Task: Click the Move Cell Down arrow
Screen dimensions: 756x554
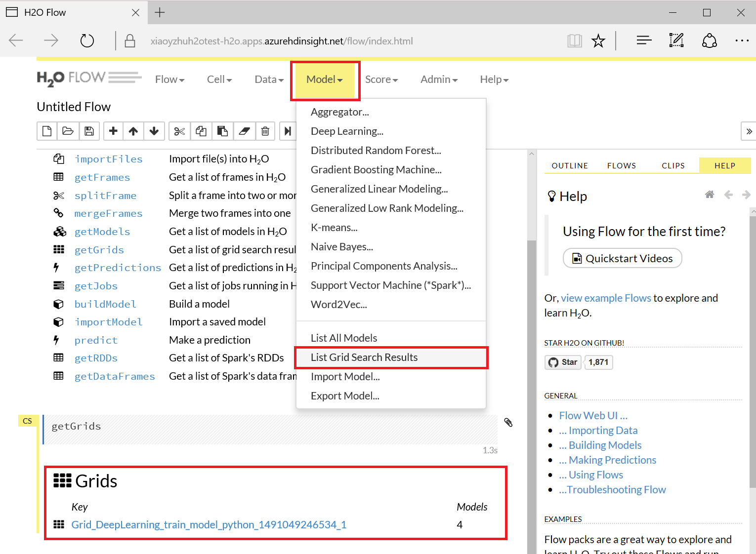Action: [154, 131]
